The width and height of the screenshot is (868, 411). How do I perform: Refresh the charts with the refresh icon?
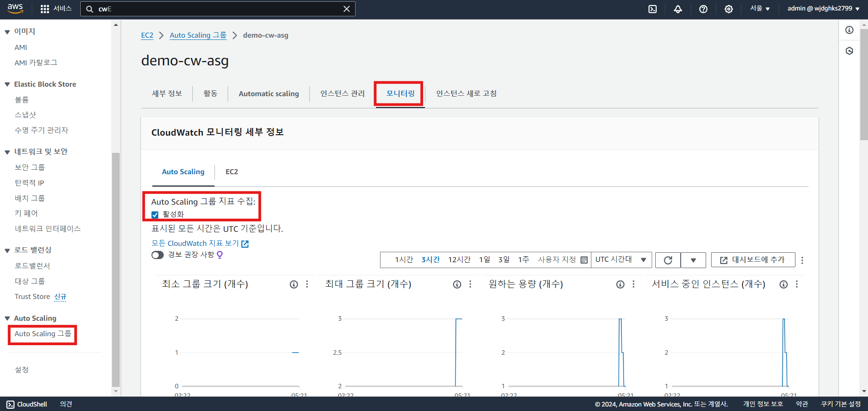point(668,260)
